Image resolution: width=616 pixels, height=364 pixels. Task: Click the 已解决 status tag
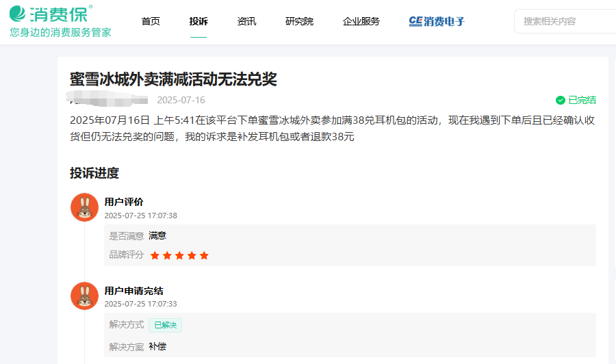point(165,325)
